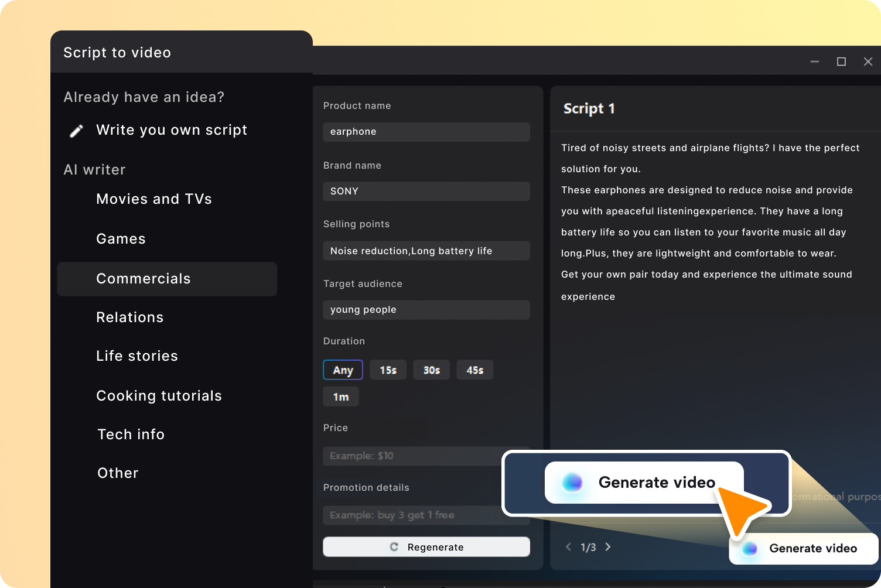Select Movies and TVs category
The width and height of the screenshot is (881, 588).
pyautogui.click(x=154, y=199)
